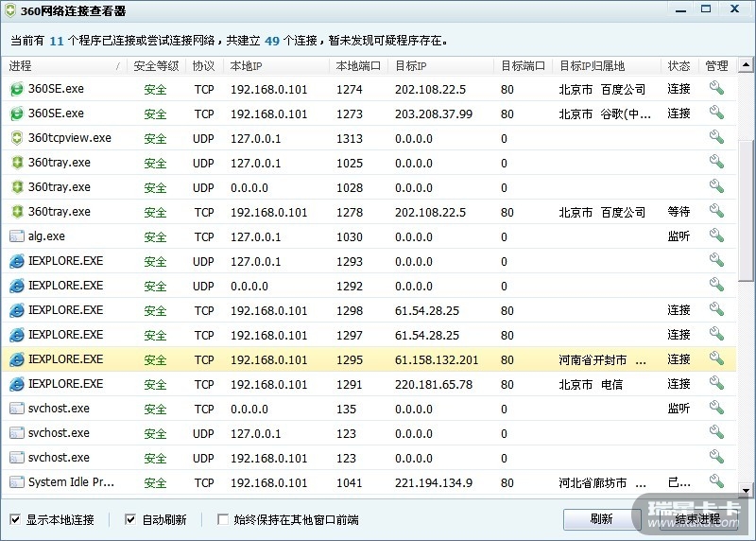Select target IP 203.208.37.99 cell
Viewport: 756px width, 541px height.
pos(434,114)
